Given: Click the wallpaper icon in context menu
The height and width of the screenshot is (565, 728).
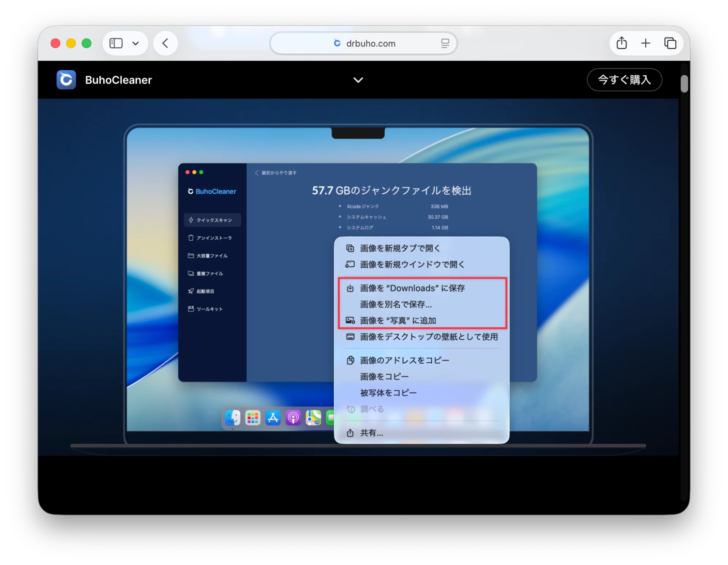Looking at the screenshot, I should [350, 337].
